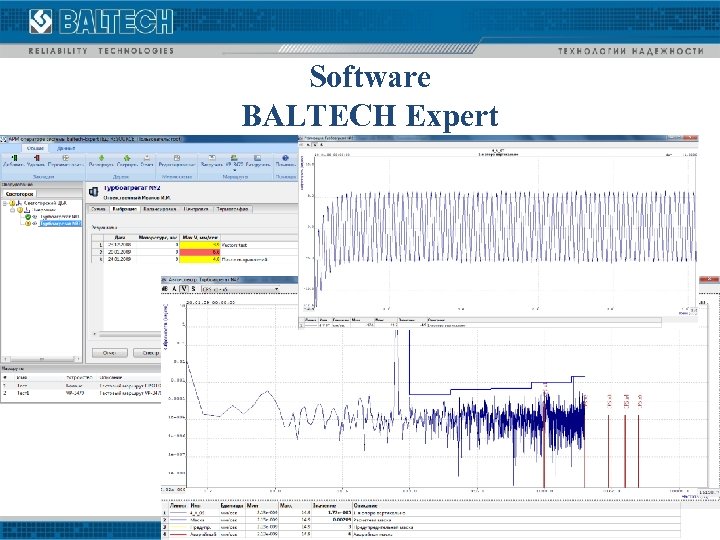Click the VP-3470 device ribbon icon
Screen dimensions: 720x540
pos(234,158)
